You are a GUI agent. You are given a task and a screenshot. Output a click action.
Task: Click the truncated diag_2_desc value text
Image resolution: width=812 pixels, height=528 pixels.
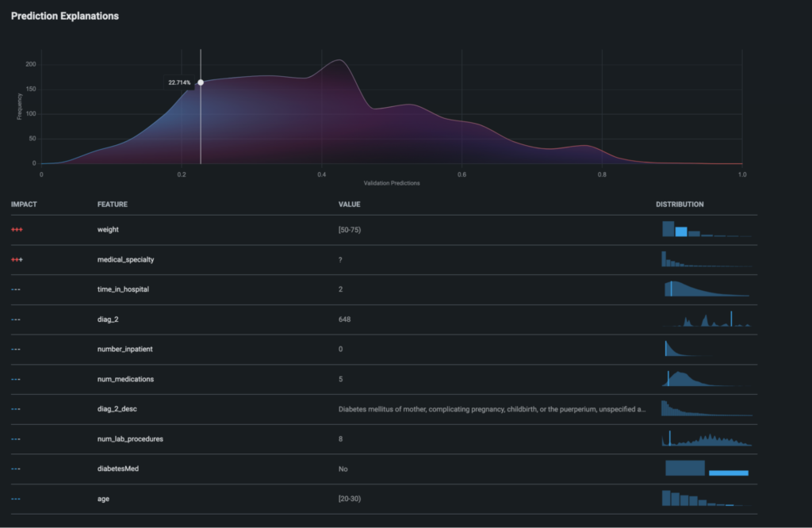[492, 409]
